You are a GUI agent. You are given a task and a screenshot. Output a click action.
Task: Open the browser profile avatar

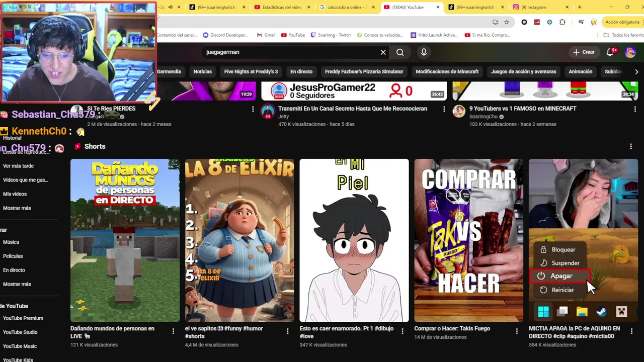594,22
